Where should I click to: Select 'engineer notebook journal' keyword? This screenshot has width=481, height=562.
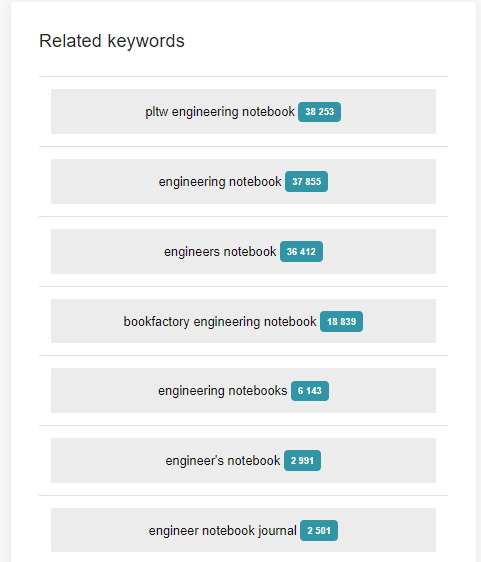pos(223,530)
